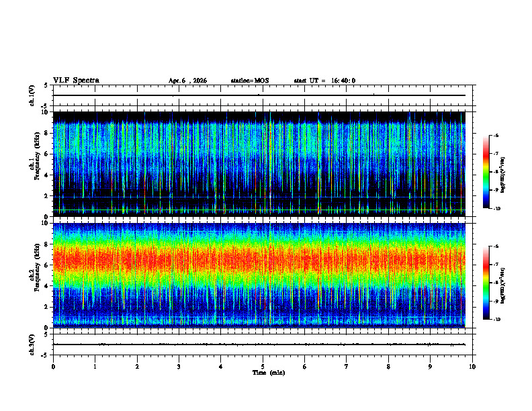Click time axis tick label "2"
Screen dimensions: 532x411
(137, 367)
